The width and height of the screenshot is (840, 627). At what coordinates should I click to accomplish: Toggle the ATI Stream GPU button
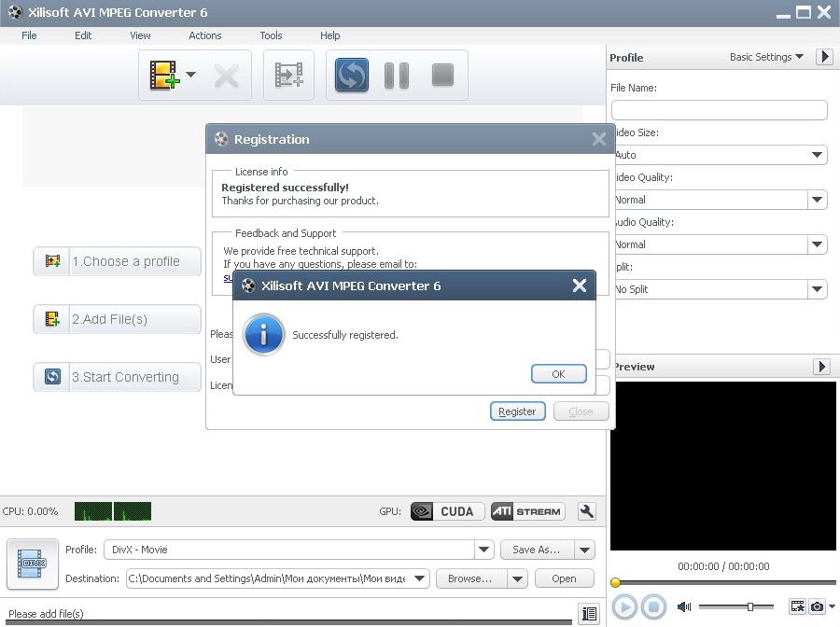(527, 511)
